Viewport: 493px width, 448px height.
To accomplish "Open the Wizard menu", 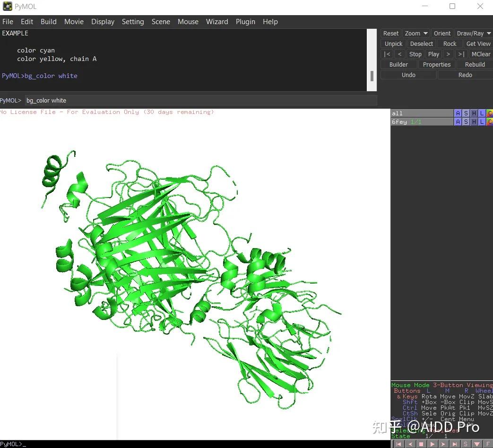I will pyautogui.click(x=217, y=22).
